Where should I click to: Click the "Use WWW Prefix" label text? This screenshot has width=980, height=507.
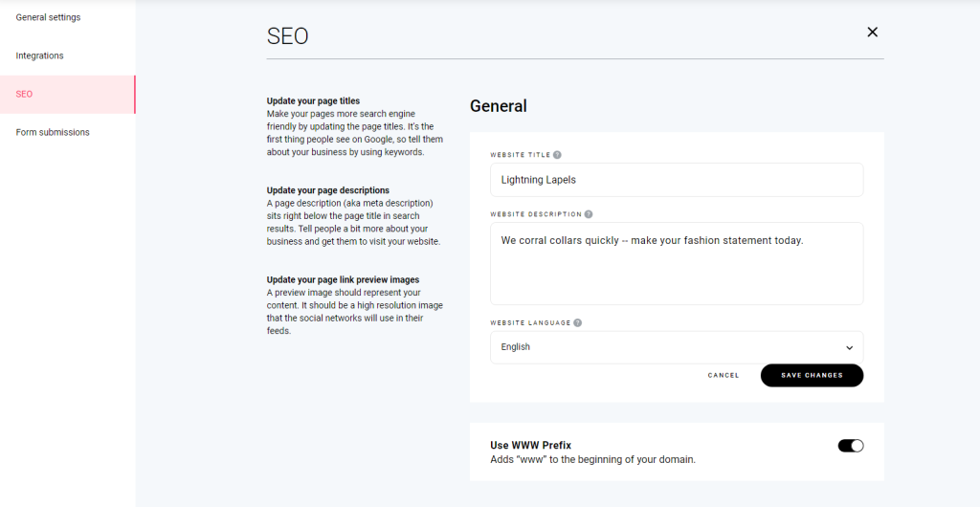pyautogui.click(x=530, y=445)
